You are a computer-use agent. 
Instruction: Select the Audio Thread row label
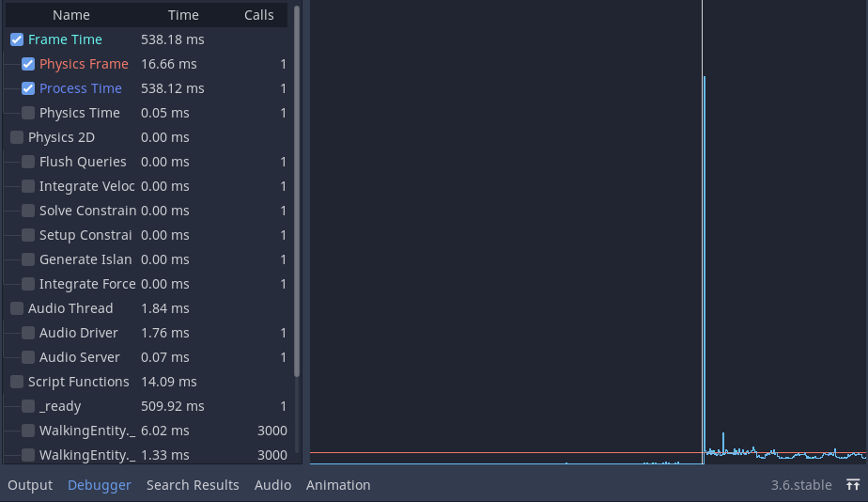70,308
